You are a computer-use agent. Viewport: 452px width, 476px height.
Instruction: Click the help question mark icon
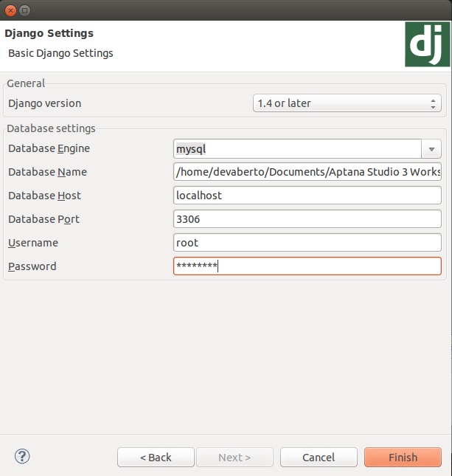(x=22, y=456)
